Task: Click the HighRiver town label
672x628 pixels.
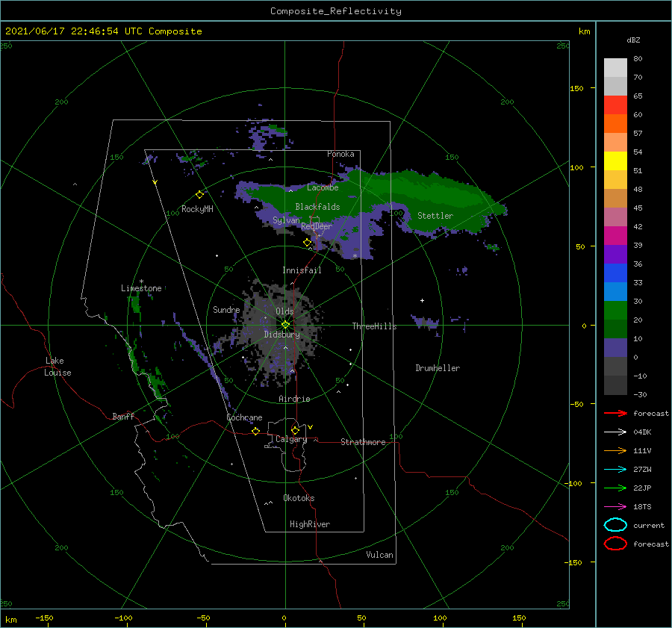Action: point(310,524)
